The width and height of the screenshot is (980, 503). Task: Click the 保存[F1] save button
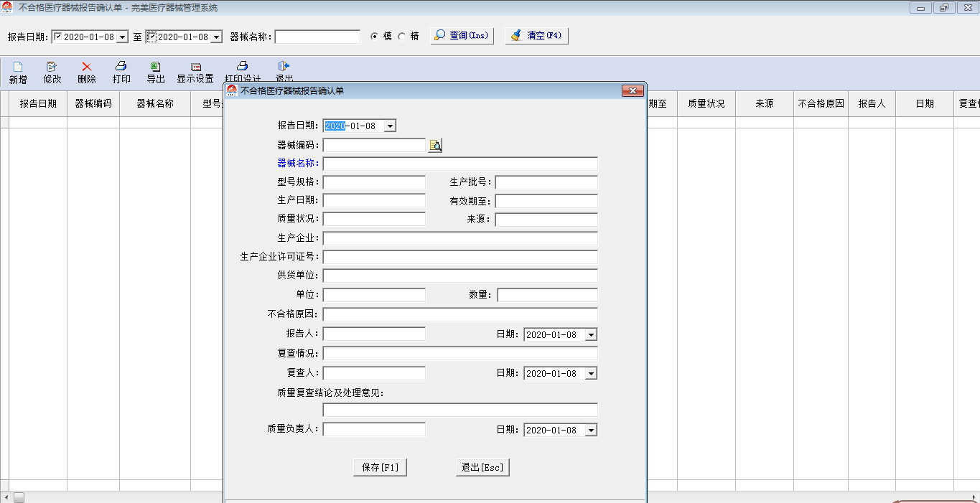pyautogui.click(x=380, y=467)
